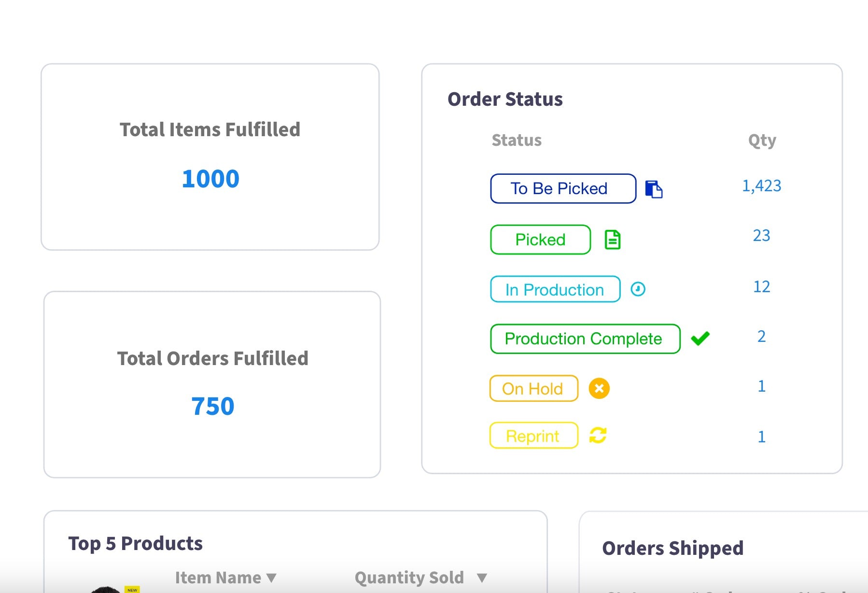Open the To Be Picked status

563,189
